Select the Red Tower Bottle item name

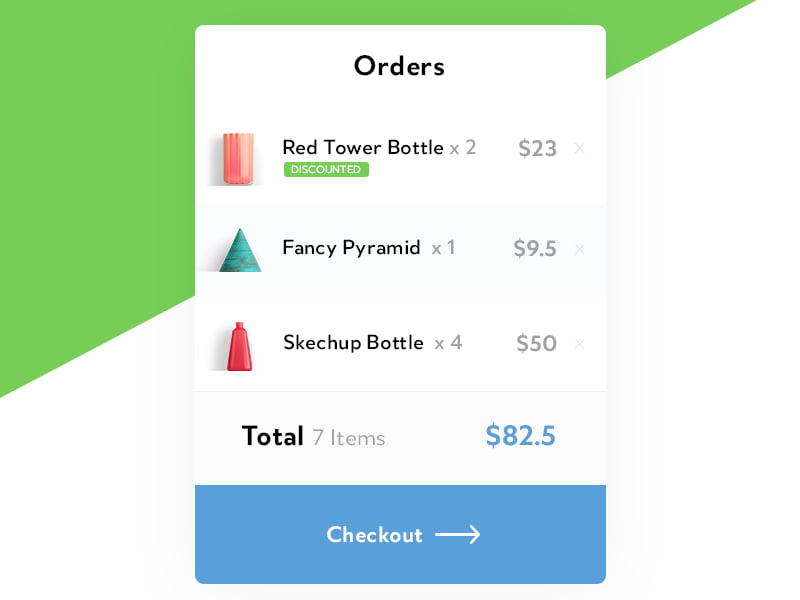(362, 147)
